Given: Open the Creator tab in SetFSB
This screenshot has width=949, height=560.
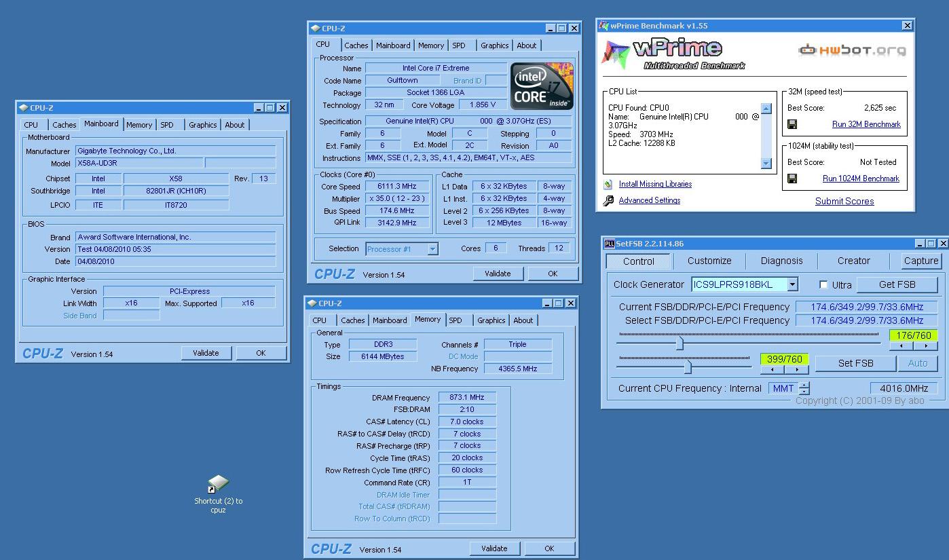Looking at the screenshot, I should click(853, 261).
